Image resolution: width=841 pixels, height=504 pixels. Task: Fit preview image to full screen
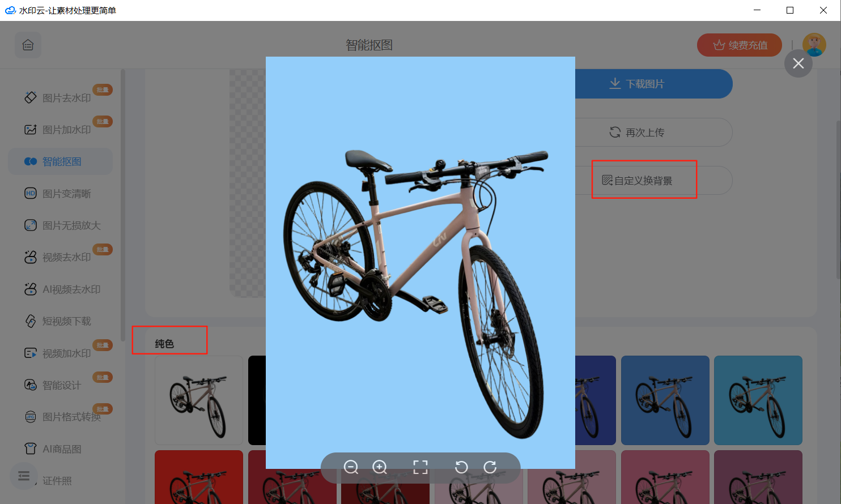click(420, 467)
